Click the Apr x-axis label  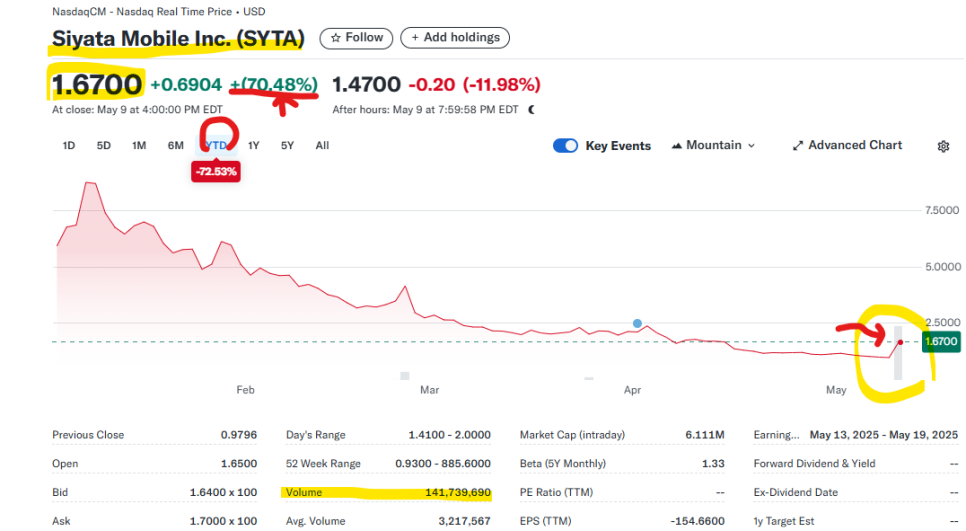(632, 390)
